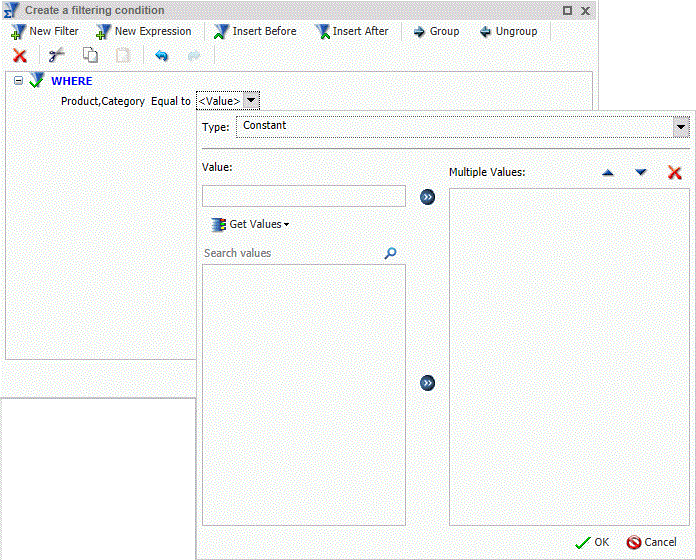This screenshot has height=560, width=696.
Task: Click the Search values field
Action: (x=291, y=253)
